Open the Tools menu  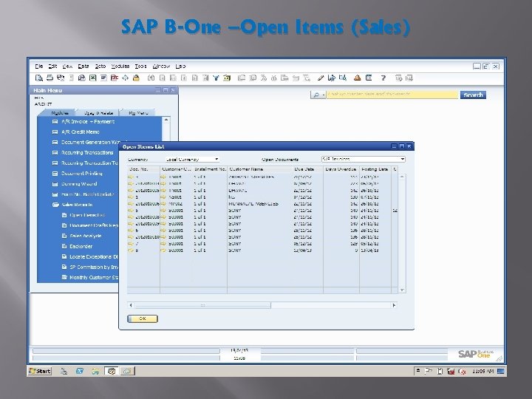click(x=140, y=66)
